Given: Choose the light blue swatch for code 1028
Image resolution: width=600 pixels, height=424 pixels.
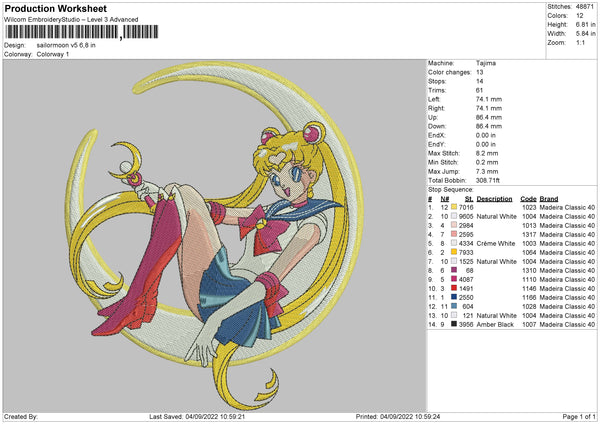Looking at the screenshot, I should 454,306.
